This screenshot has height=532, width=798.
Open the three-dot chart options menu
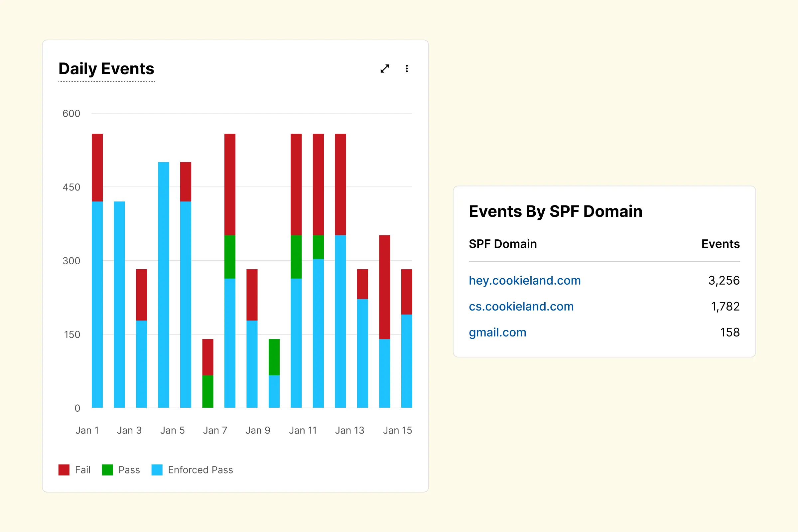[x=406, y=68]
